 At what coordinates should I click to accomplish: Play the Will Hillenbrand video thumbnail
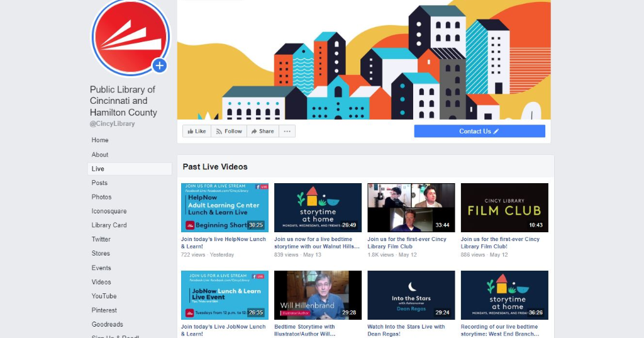tap(318, 295)
